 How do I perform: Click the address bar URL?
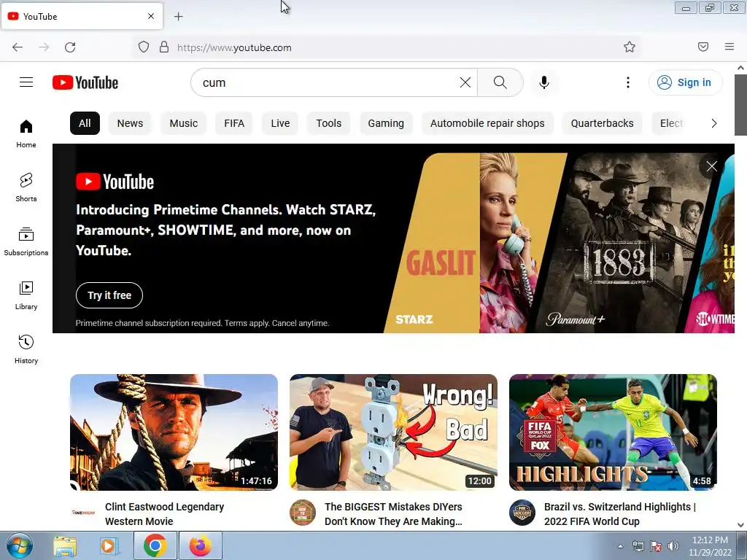tap(234, 47)
